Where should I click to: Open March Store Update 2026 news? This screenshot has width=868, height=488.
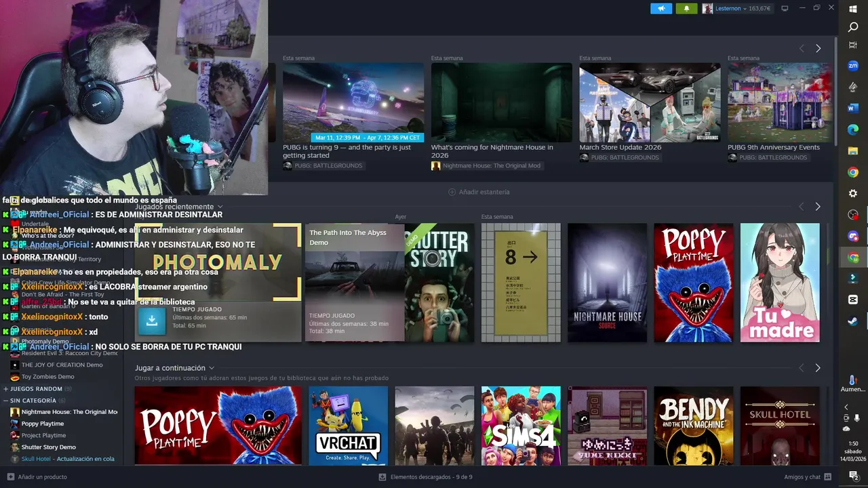coord(650,107)
